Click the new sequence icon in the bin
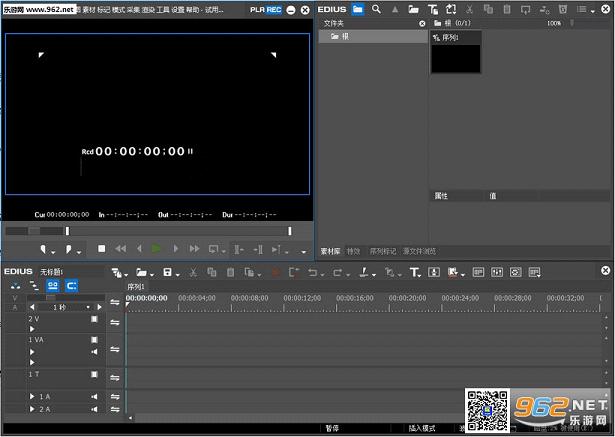This screenshot has width=615, height=437. (451, 9)
